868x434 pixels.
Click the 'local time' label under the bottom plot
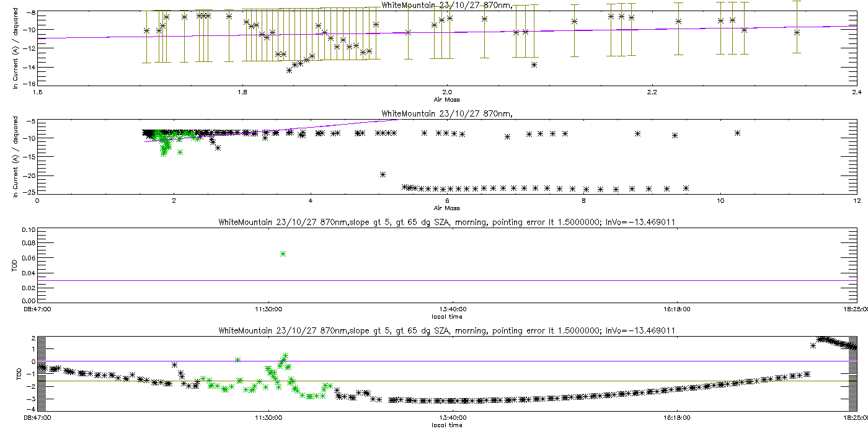point(446,425)
